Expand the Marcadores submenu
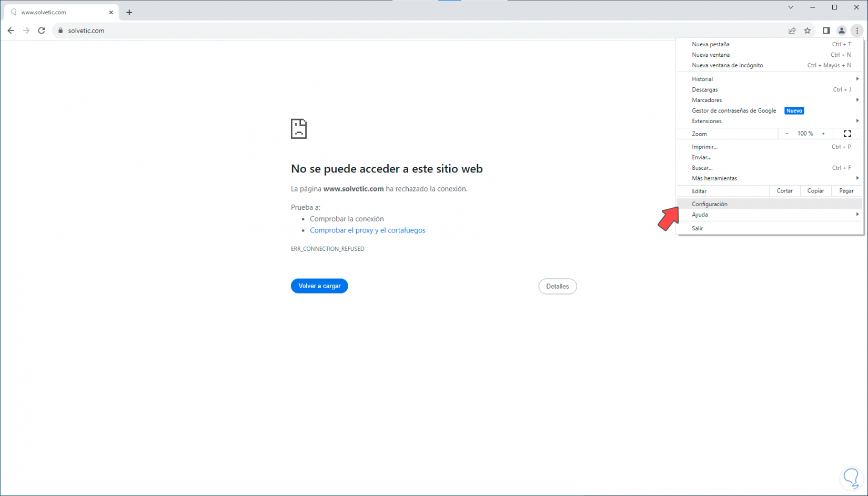Screen dimensions: 868x496 (x=770, y=100)
